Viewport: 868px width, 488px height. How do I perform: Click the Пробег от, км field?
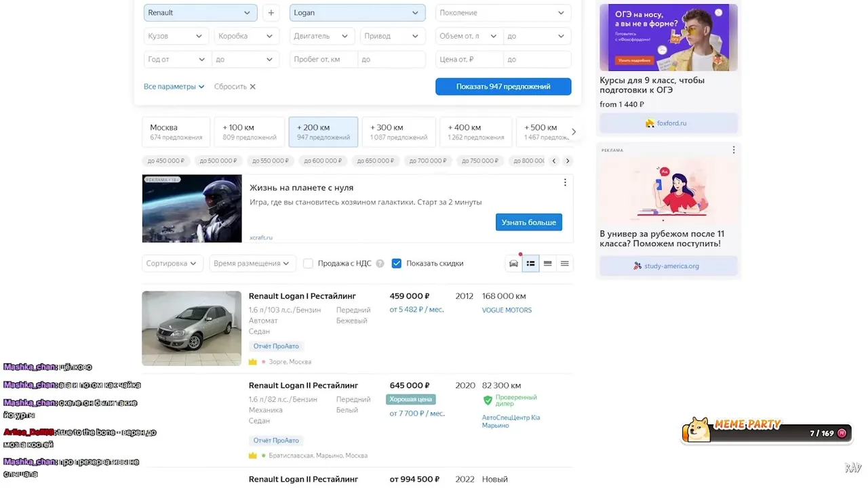[323, 59]
